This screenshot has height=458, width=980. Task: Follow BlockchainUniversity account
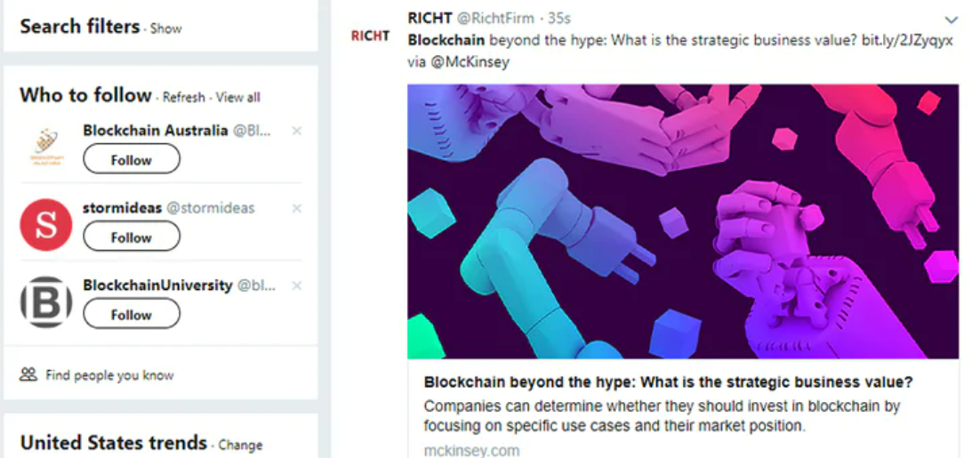click(x=132, y=315)
